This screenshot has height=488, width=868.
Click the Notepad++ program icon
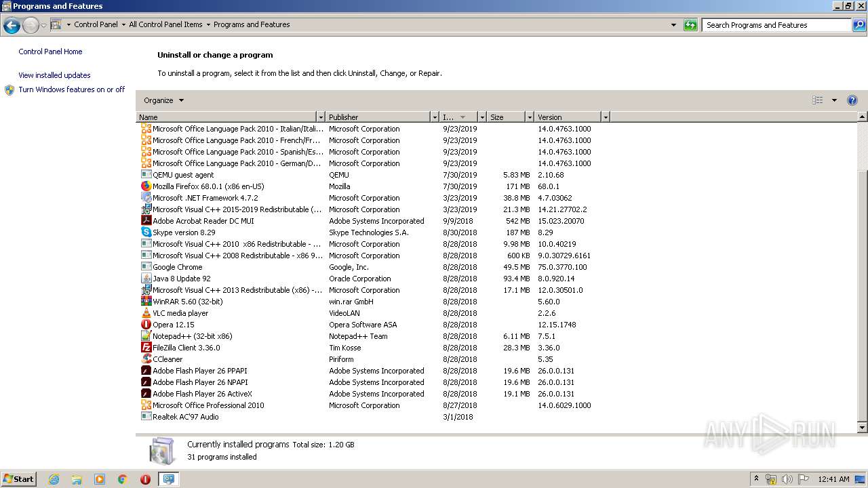tap(146, 336)
